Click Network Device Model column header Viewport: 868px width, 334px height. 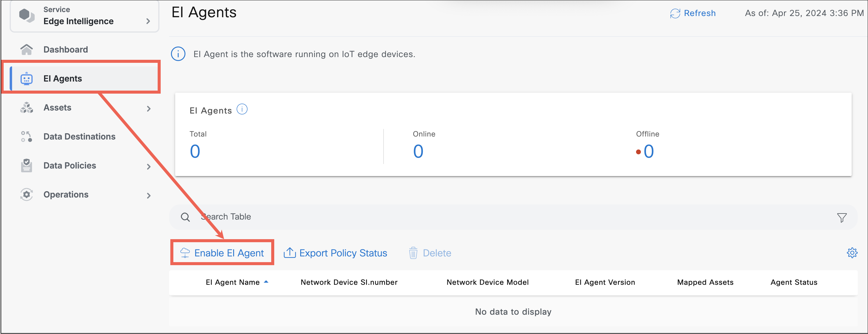(487, 282)
